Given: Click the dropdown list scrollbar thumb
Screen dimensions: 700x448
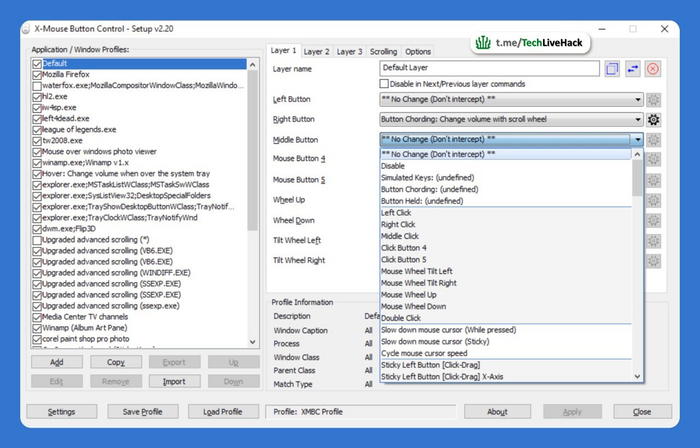Looking at the screenshot, I should pos(638,178).
